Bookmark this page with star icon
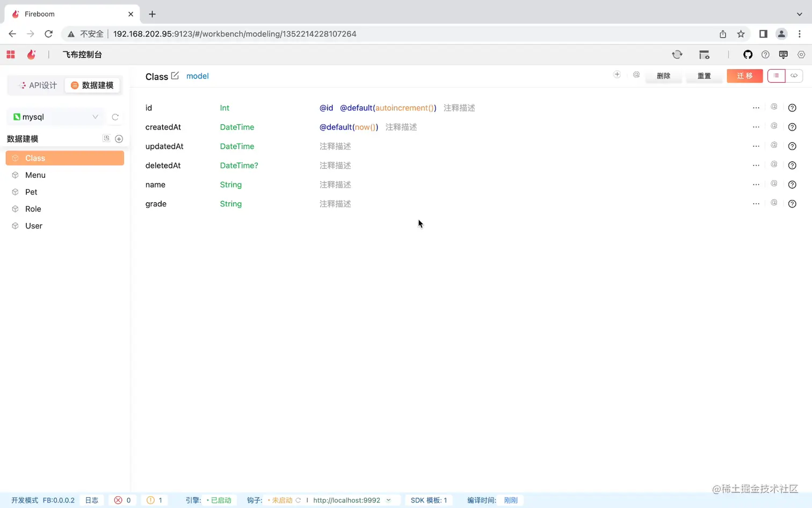This screenshot has width=812, height=508. tap(741, 34)
